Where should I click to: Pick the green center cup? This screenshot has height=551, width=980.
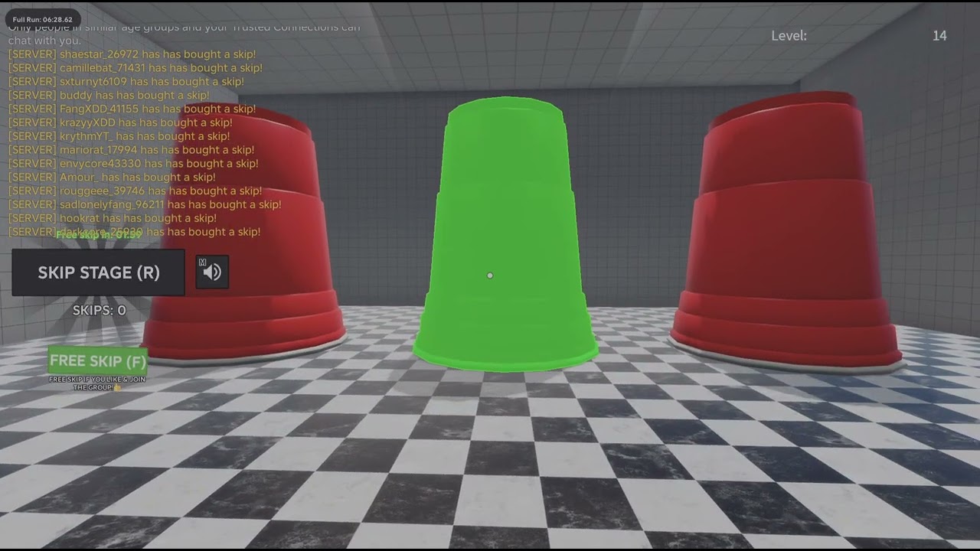tap(505, 235)
